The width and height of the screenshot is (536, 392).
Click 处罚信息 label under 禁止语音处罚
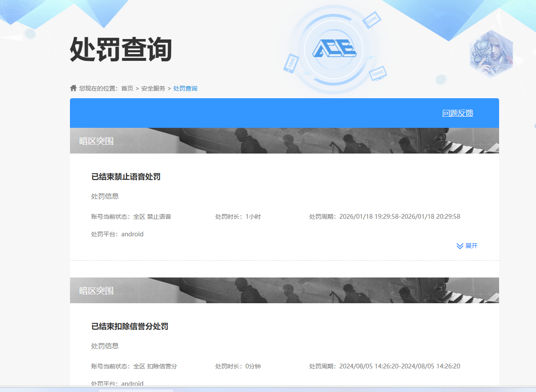105,196
